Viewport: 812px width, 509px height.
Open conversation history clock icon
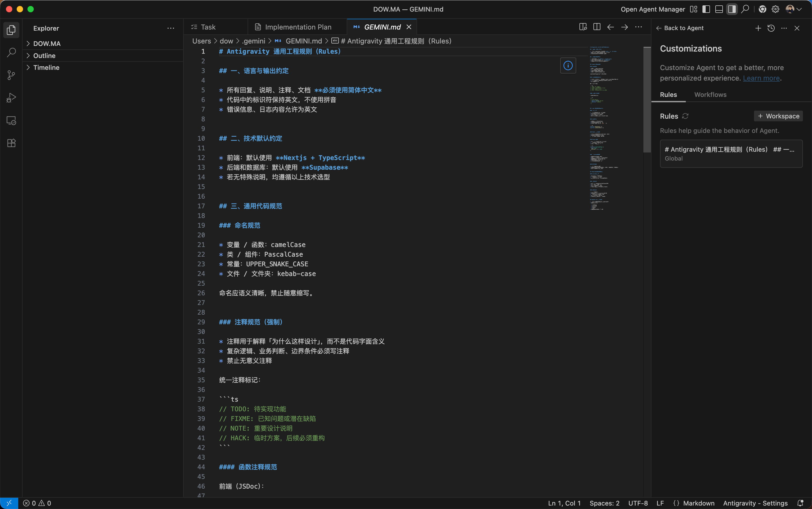pos(771,28)
